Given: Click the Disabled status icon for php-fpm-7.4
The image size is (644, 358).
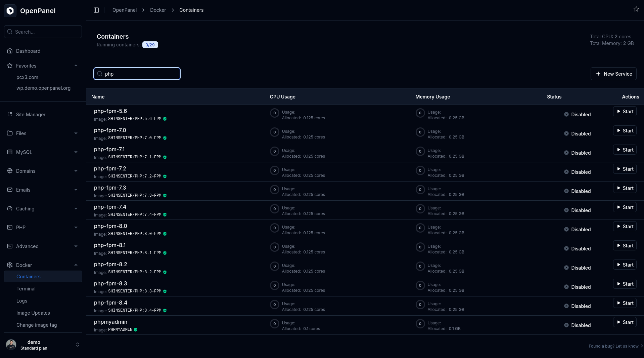Looking at the screenshot, I should [566, 210].
